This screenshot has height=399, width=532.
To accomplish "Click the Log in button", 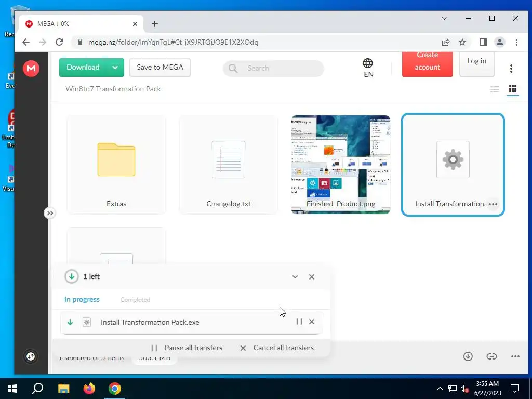I will (x=477, y=63).
